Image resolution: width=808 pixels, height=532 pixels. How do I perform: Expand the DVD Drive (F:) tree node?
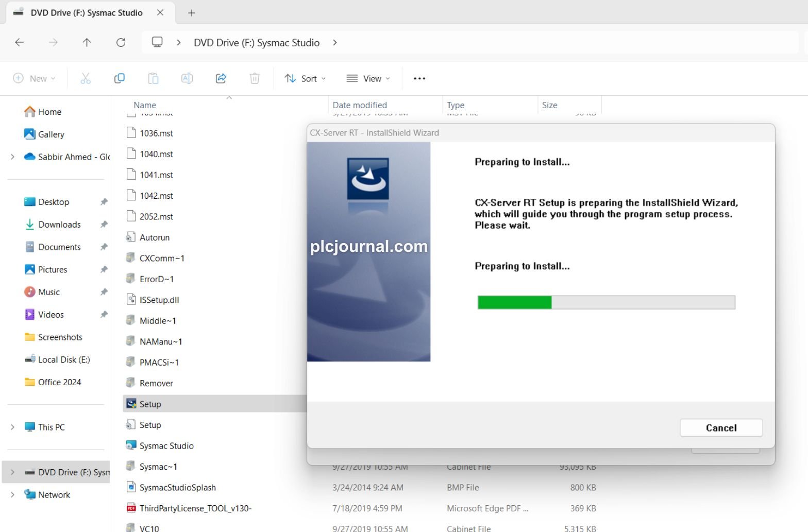12,472
